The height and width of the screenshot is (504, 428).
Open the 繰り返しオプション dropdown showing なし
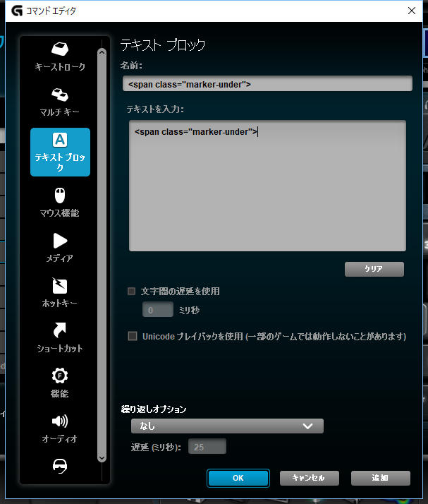tap(227, 426)
